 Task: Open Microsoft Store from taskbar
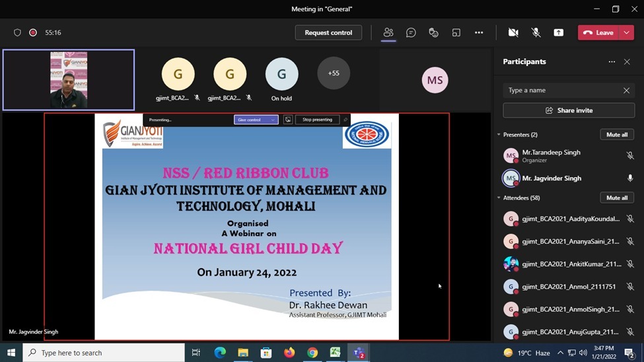coord(266,353)
